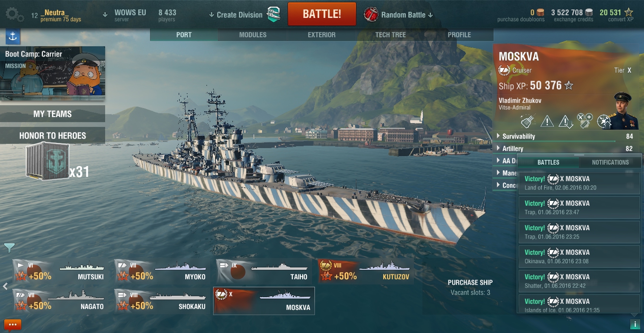644x333 pixels.
Task: Open the Random Battle type dropdown
Action: pos(398,15)
